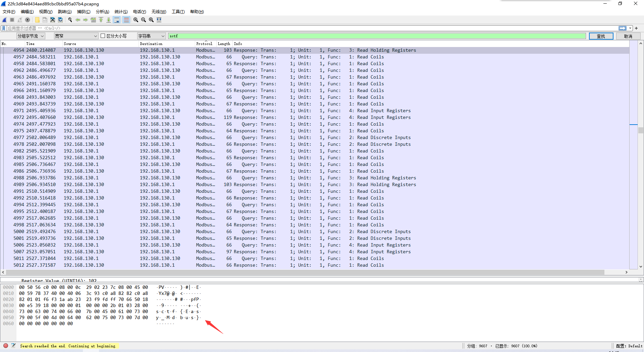The width and height of the screenshot is (644, 352).
Task: Open the 统计(S) menu
Action: 121,12
